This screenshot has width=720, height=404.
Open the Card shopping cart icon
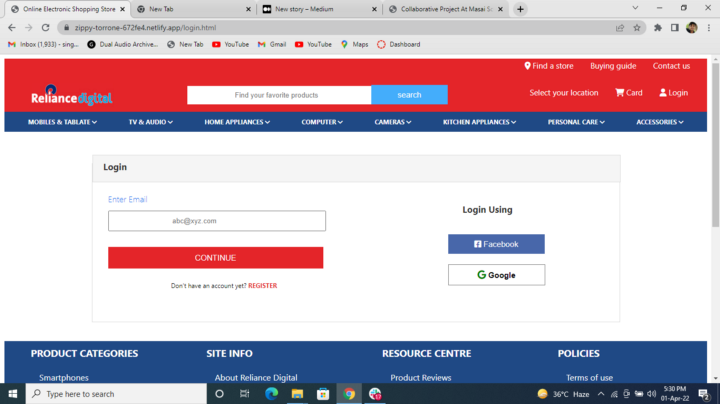pos(619,93)
